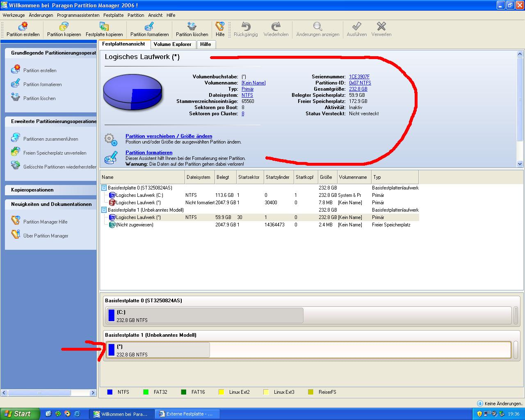Select the Festplattenansicht tab
The height and width of the screenshot is (420, 525).
(x=124, y=44)
